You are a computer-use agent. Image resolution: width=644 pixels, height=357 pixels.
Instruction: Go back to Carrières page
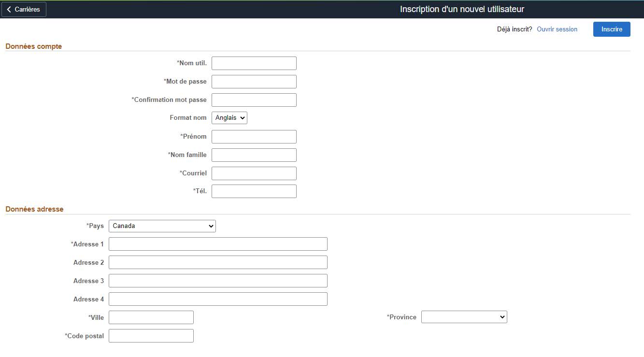coord(24,10)
